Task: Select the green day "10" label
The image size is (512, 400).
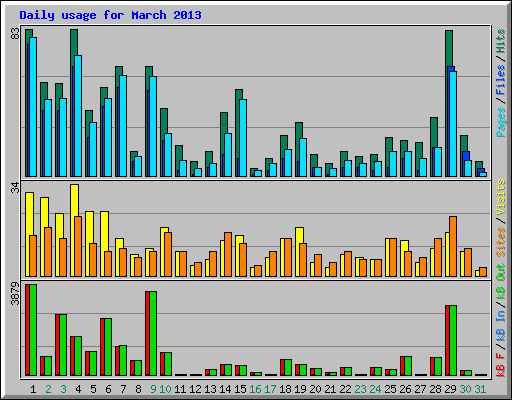Action: click(165, 389)
